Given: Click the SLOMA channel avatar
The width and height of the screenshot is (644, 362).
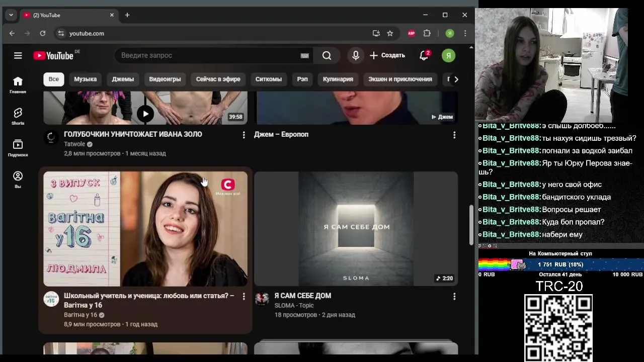Looking at the screenshot, I should (262, 299).
